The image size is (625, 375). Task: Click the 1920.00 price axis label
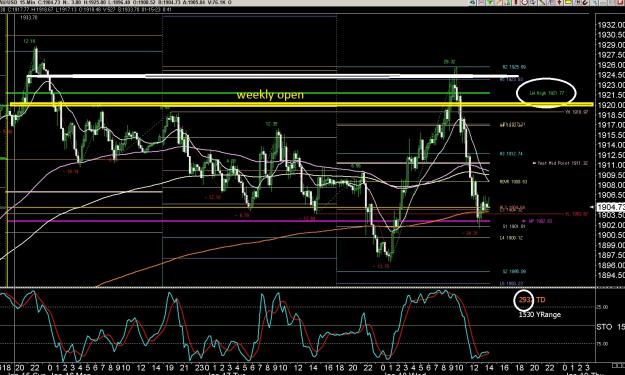(x=610, y=105)
